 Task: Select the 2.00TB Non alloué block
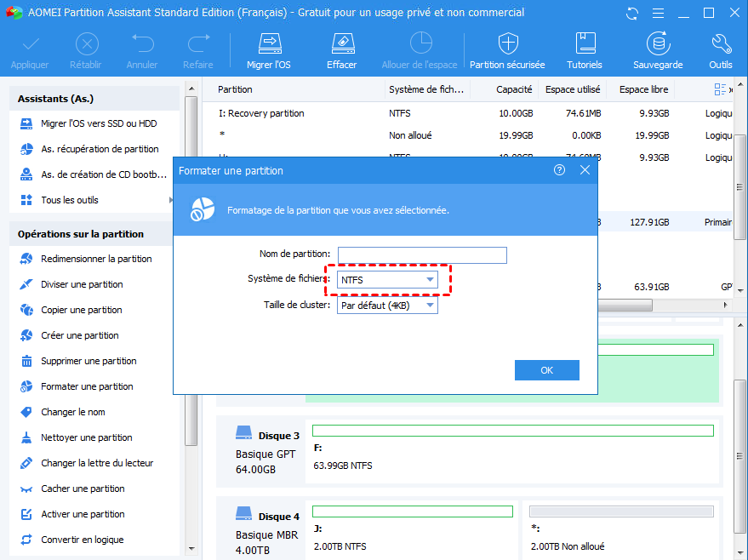pos(621,529)
